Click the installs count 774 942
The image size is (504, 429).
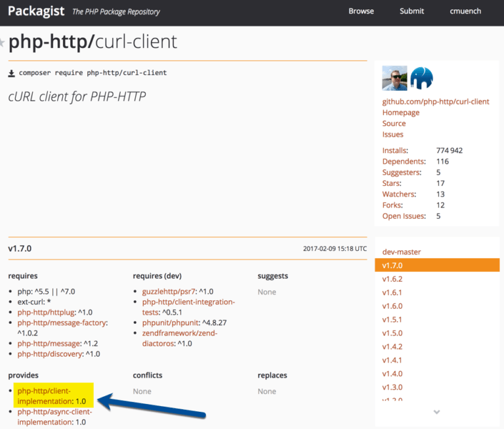pyautogui.click(x=450, y=150)
